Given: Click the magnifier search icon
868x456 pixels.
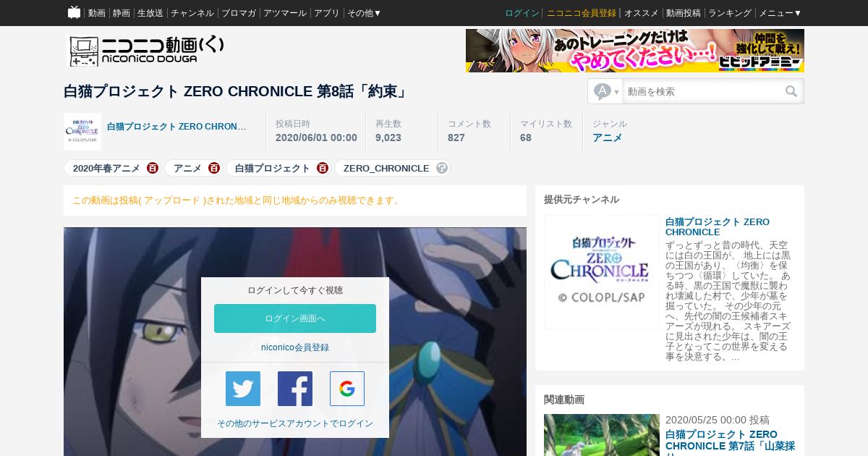Looking at the screenshot, I should tap(792, 91).
